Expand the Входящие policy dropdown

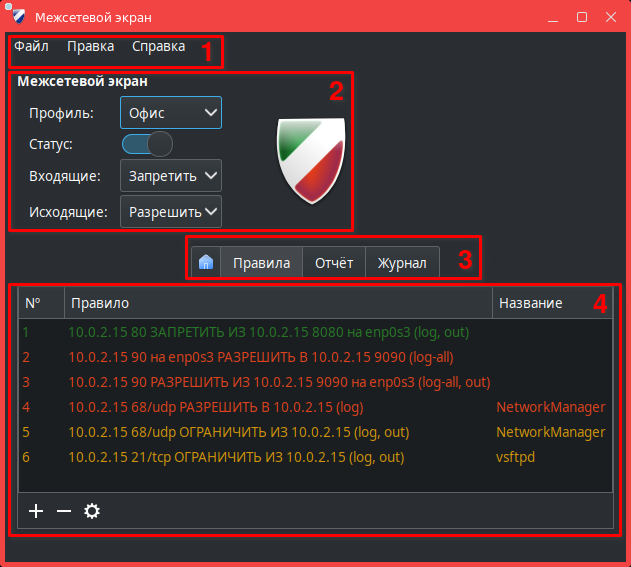tap(171, 176)
